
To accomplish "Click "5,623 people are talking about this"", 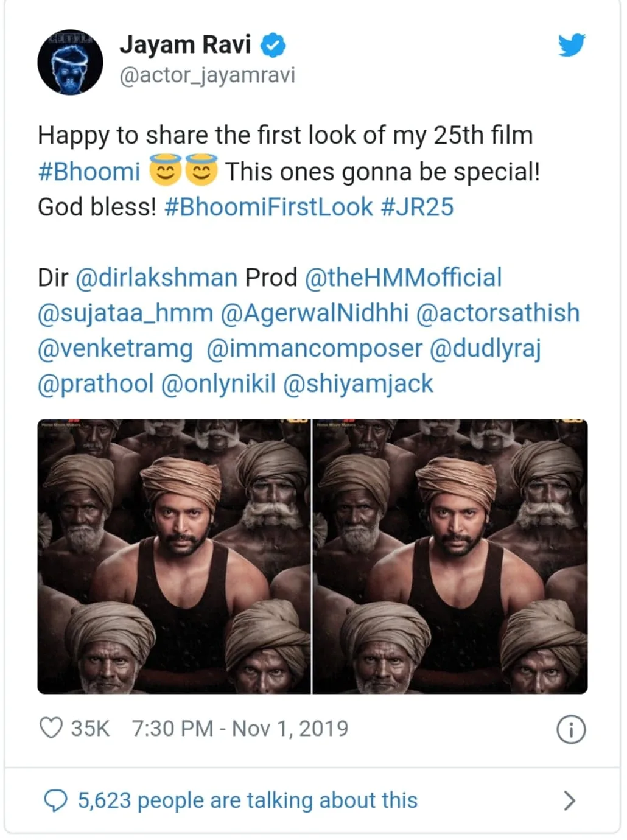I will click(x=247, y=800).
